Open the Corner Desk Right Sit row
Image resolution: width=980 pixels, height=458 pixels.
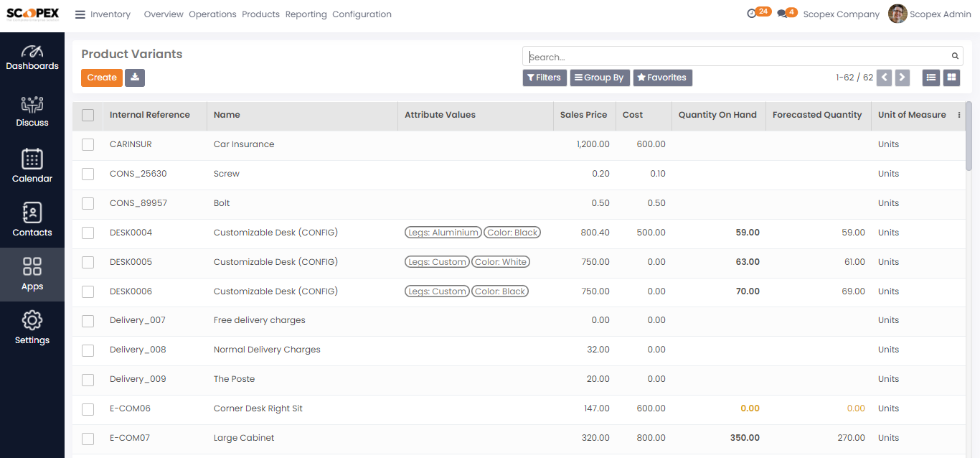[x=519, y=408]
